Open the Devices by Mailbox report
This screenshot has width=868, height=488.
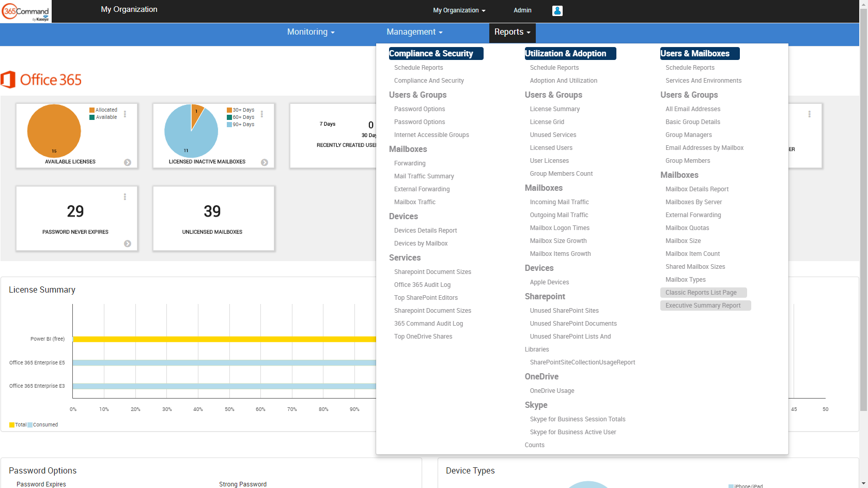click(x=421, y=243)
